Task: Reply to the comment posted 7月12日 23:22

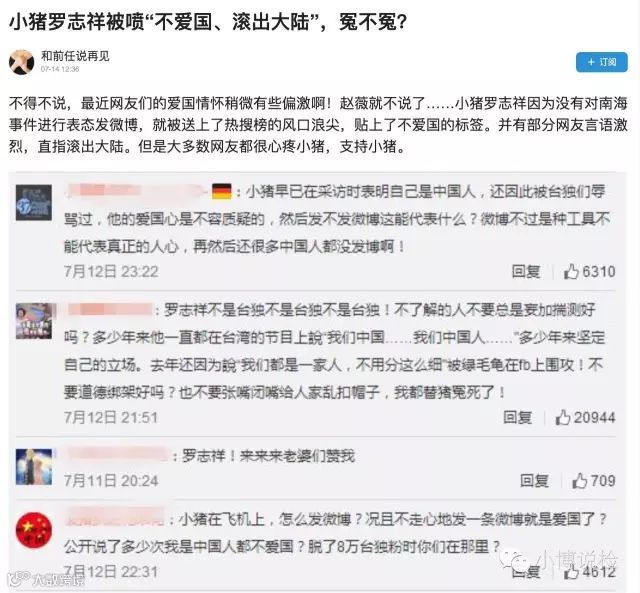Action: tap(526, 271)
